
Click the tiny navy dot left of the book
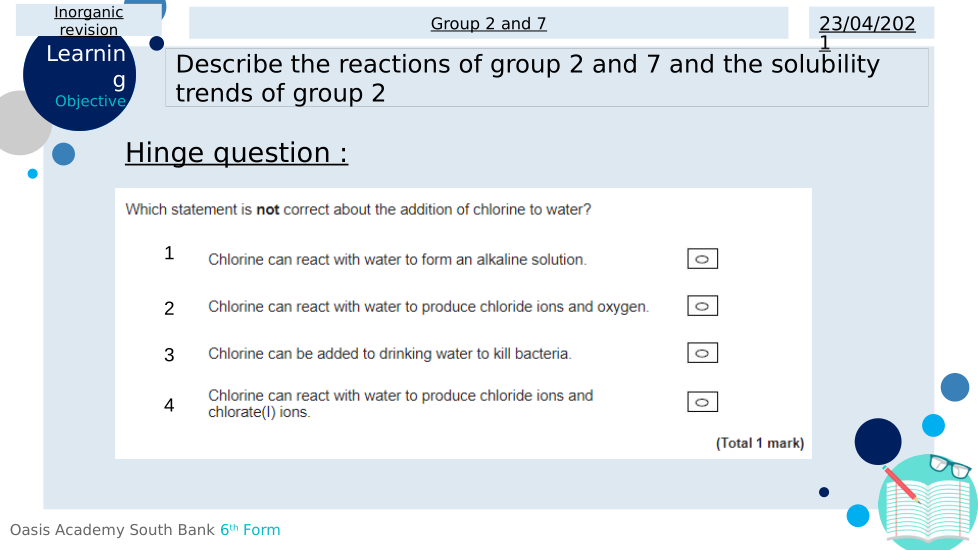click(824, 492)
